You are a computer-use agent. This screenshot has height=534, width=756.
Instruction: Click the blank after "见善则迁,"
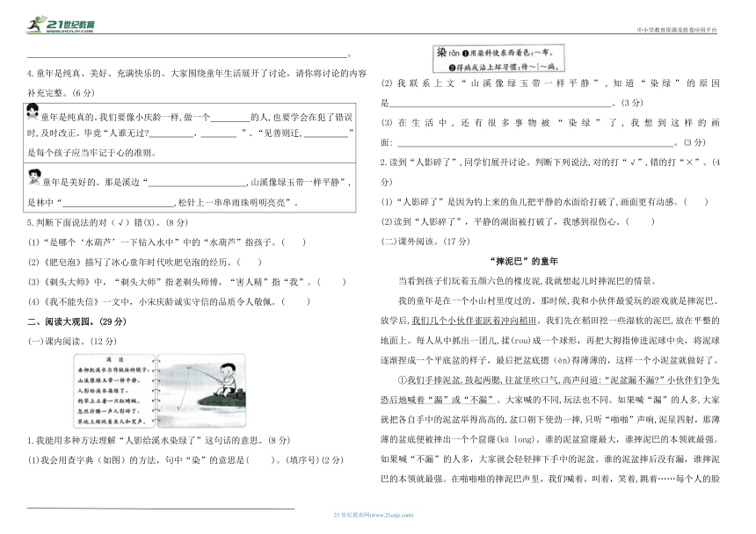pyautogui.click(x=326, y=133)
